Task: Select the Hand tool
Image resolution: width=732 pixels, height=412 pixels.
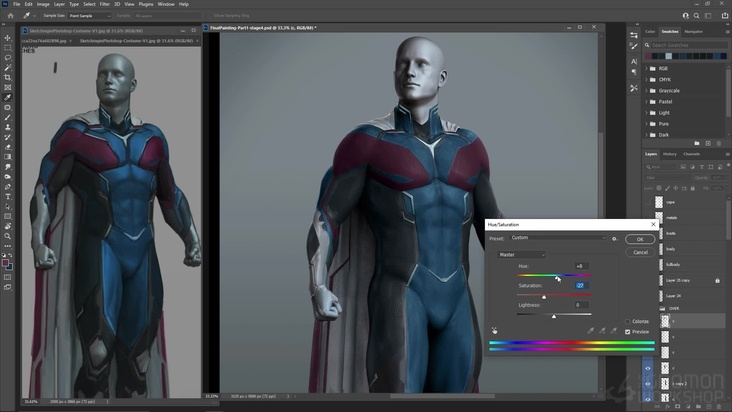Action: click(7, 226)
